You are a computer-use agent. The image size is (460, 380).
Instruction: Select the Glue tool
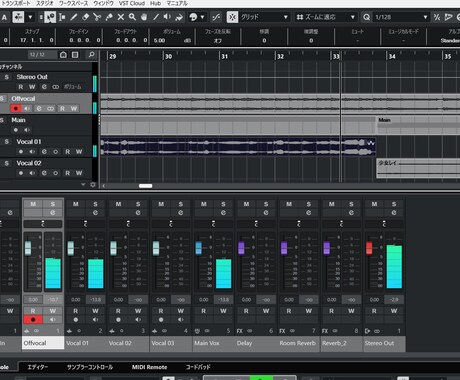[x=109, y=17]
